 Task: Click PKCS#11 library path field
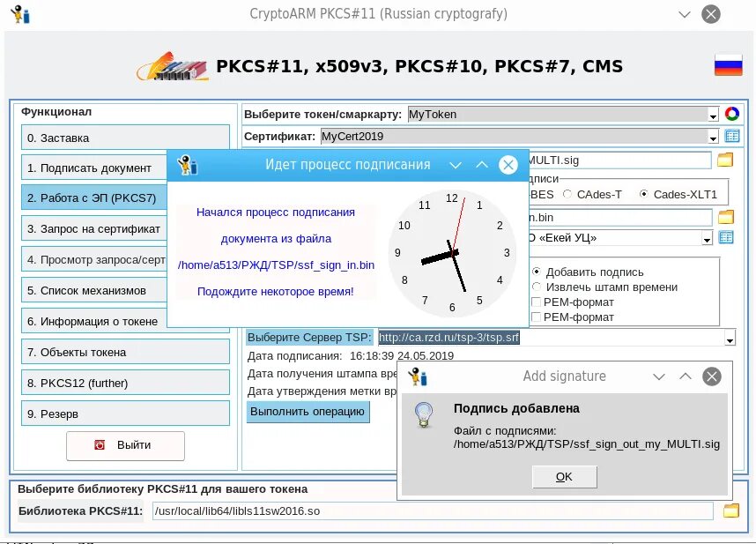[433, 511]
